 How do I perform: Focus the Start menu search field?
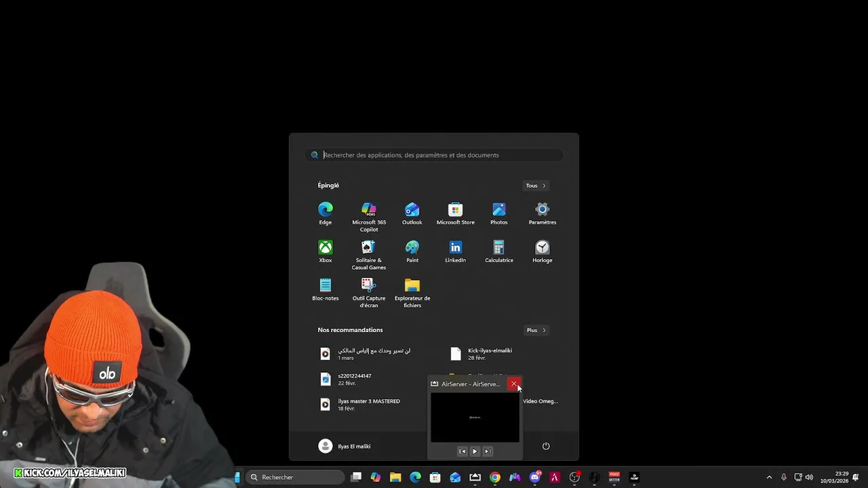tap(434, 155)
